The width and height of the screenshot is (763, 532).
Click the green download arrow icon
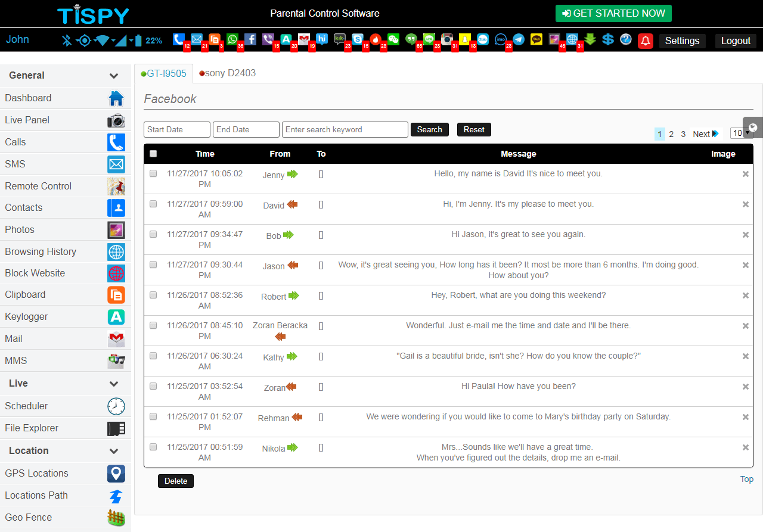(590, 39)
